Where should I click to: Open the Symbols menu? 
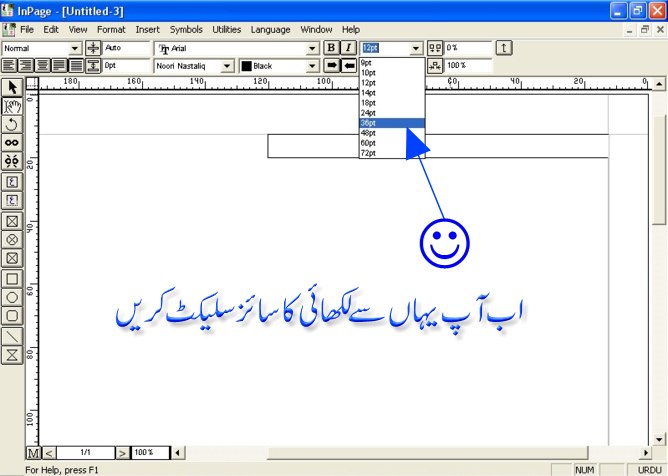pyautogui.click(x=185, y=30)
